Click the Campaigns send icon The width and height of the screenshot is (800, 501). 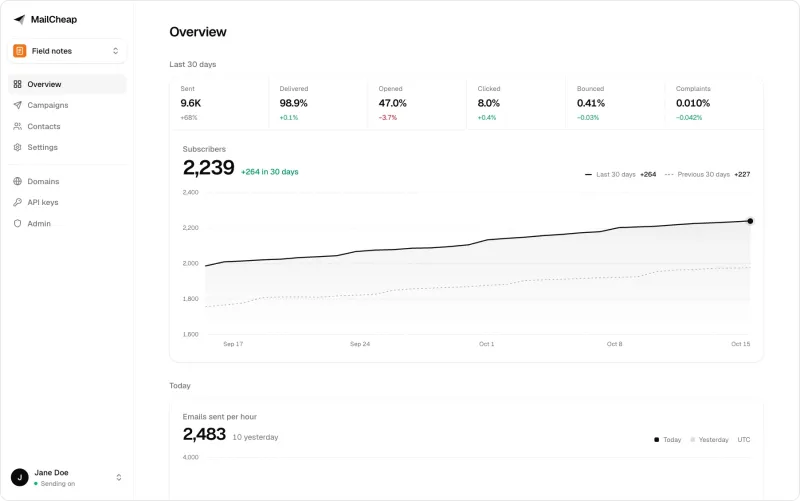click(x=17, y=105)
